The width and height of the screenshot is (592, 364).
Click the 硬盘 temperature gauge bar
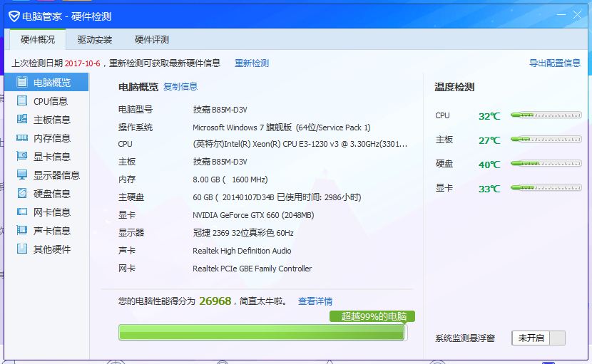[x=546, y=163]
